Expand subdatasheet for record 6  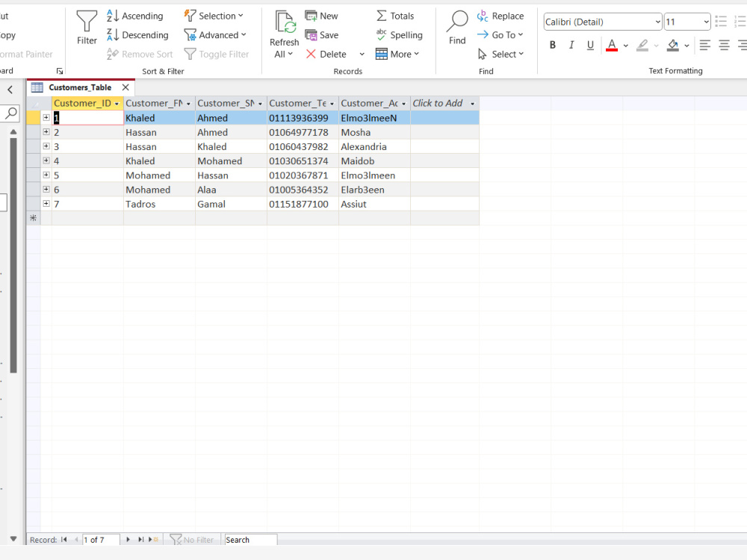[x=46, y=189]
